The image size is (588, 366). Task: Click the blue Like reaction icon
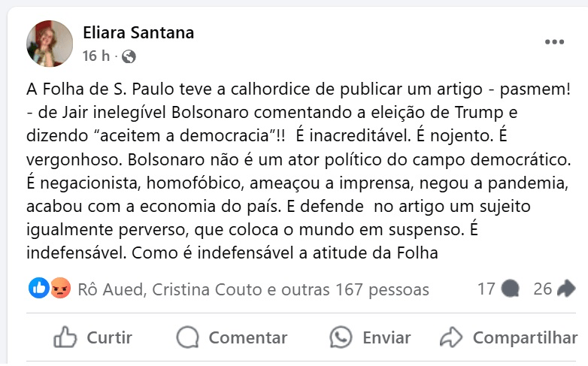point(39,289)
